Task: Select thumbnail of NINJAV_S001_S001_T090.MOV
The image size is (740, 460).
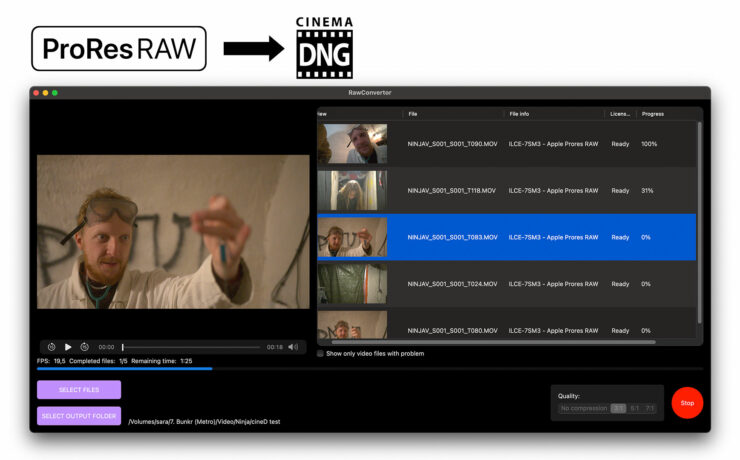Action: [x=352, y=143]
